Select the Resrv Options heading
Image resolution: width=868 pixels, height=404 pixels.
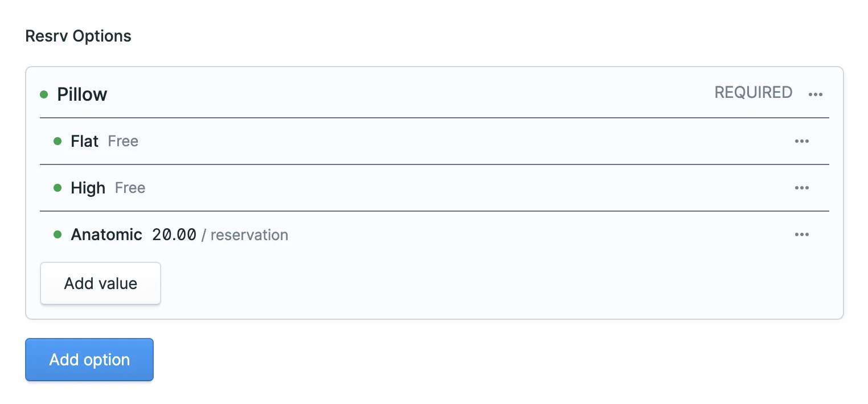[78, 36]
